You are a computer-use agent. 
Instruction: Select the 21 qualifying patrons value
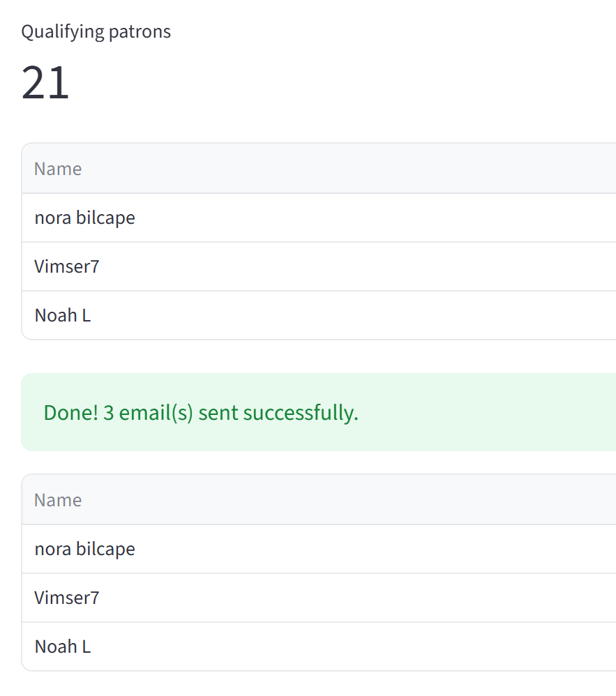[x=45, y=82]
